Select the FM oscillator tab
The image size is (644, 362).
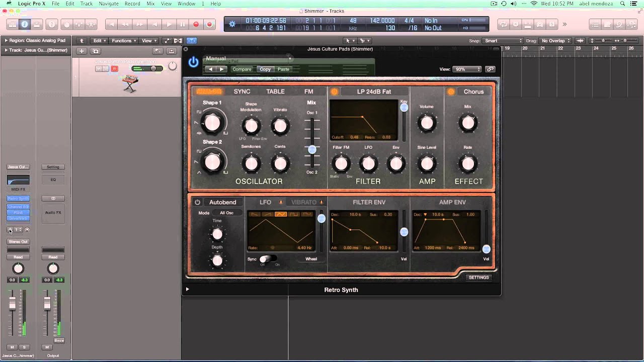[x=308, y=92]
